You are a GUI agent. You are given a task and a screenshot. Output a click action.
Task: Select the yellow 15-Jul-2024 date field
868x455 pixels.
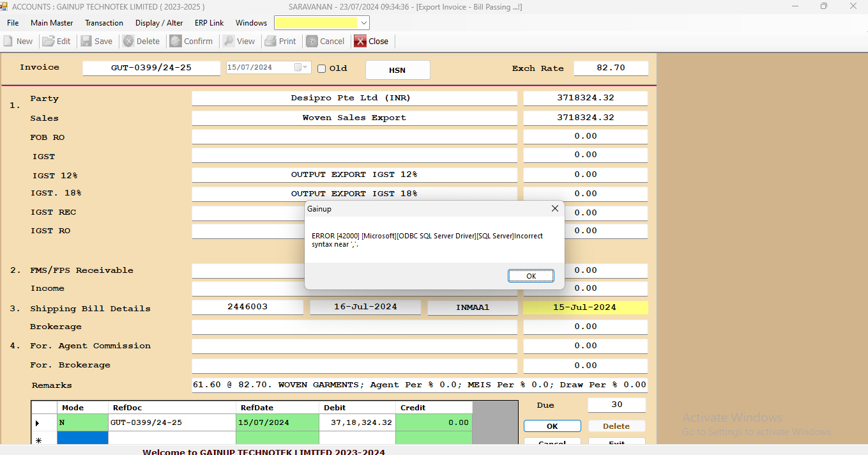coord(585,307)
